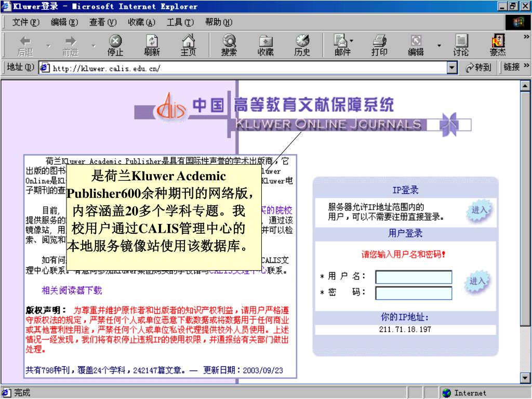Click the IP登录 进入 button
The height and width of the screenshot is (399, 532).
[x=479, y=211]
